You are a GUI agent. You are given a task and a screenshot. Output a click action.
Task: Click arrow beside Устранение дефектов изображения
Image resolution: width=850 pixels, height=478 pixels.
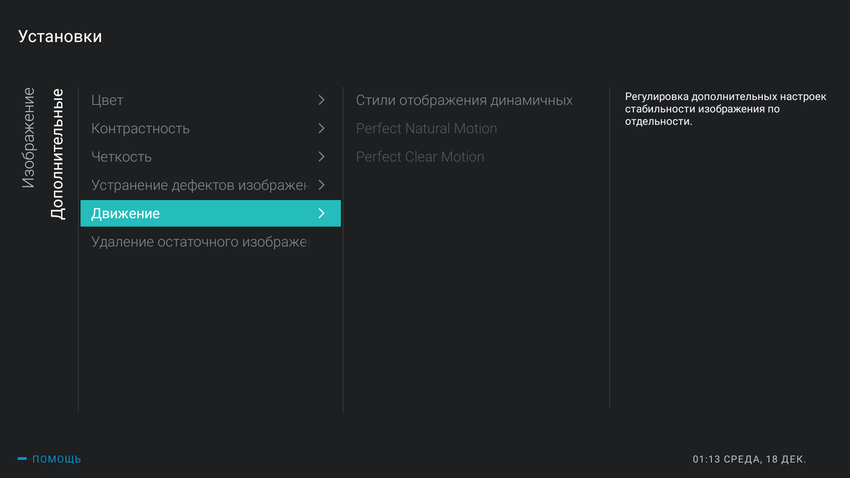point(321,185)
